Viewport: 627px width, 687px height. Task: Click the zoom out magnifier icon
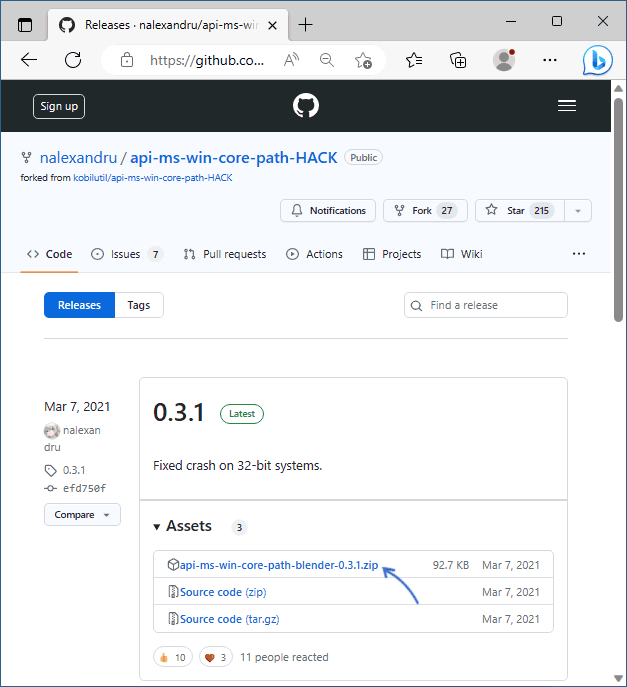327,60
